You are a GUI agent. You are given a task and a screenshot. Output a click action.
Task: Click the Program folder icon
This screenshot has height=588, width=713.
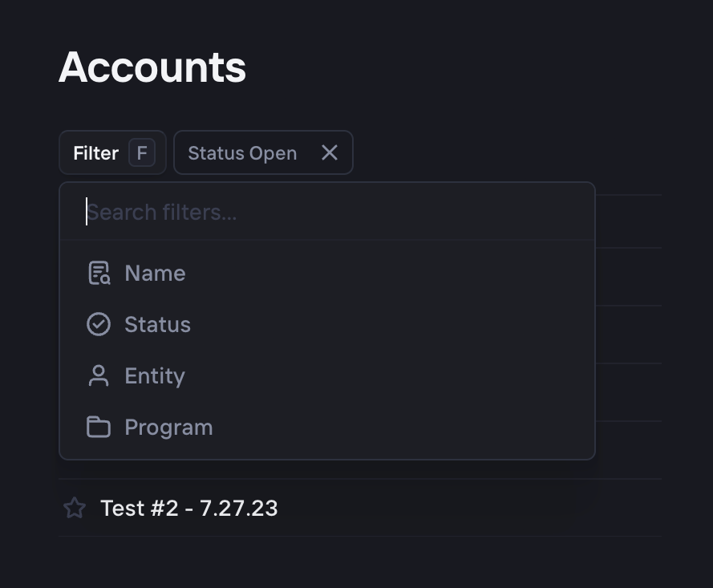coord(98,427)
